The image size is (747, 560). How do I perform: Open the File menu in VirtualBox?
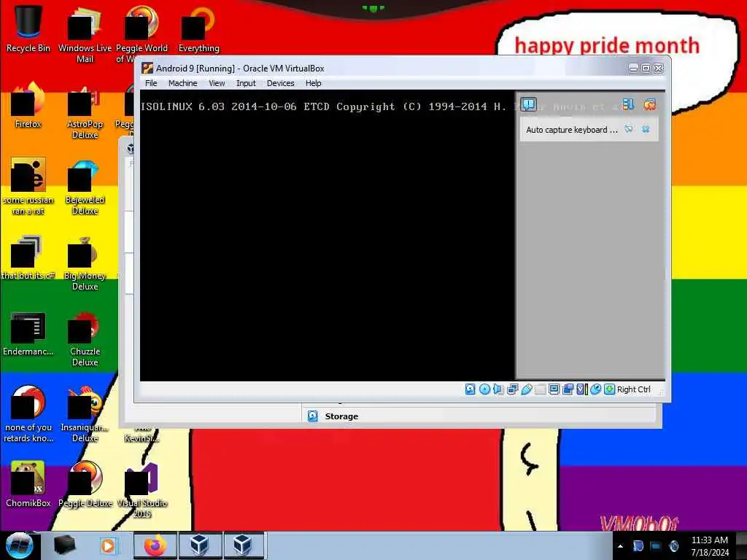151,83
